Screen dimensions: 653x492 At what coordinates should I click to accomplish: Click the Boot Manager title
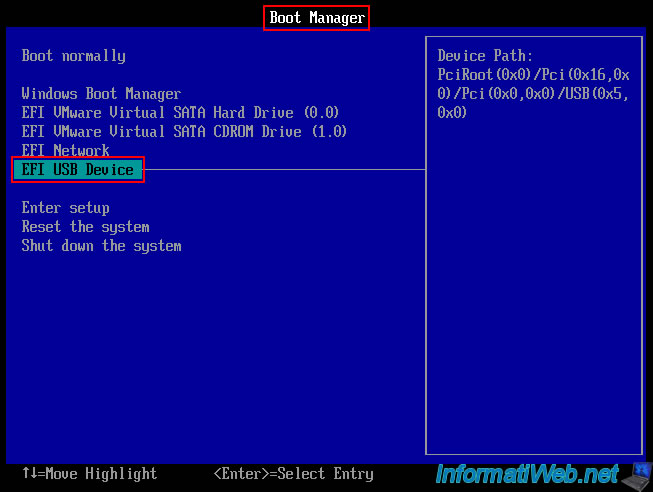point(317,17)
